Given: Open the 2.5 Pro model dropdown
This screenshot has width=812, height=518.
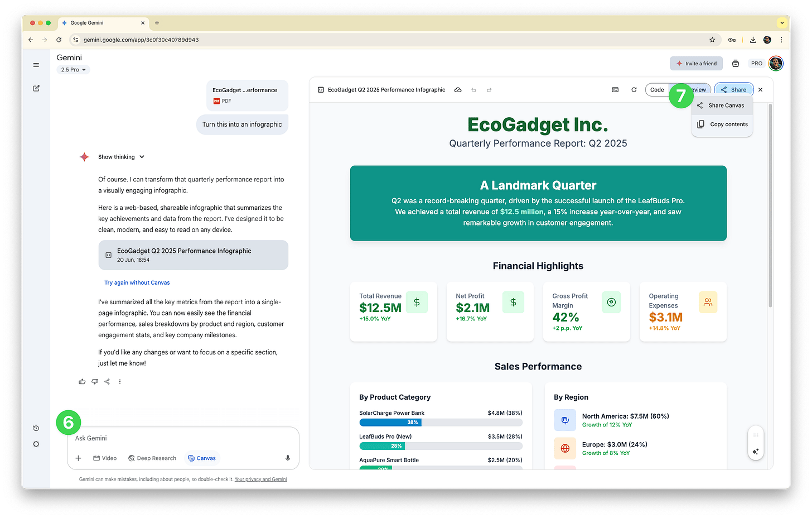Looking at the screenshot, I should click(x=73, y=70).
